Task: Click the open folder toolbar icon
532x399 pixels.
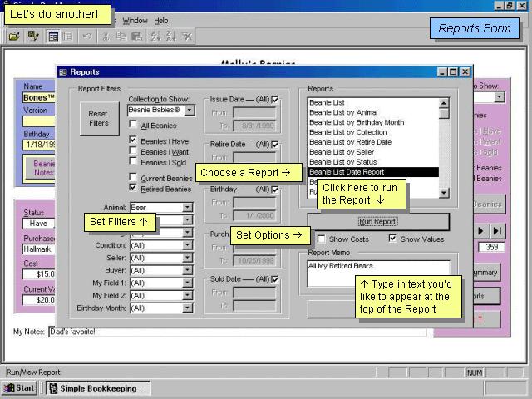Action: [14, 37]
